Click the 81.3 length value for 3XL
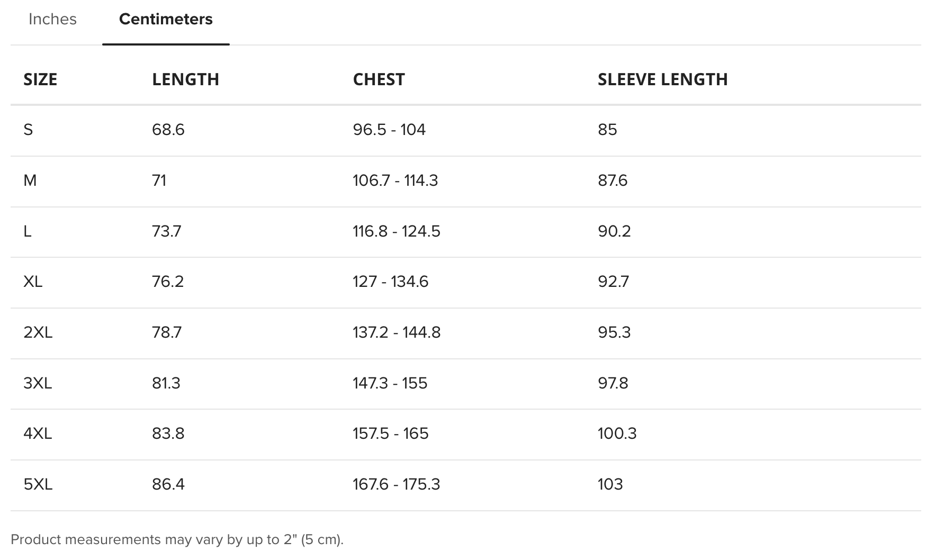The width and height of the screenshot is (935, 560). click(166, 383)
